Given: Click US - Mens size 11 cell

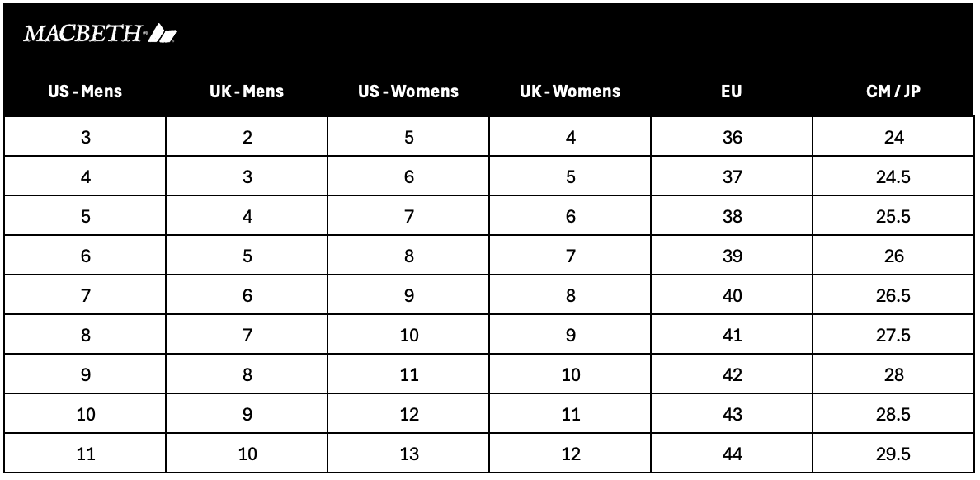Looking at the screenshot, I should point(86,454).
